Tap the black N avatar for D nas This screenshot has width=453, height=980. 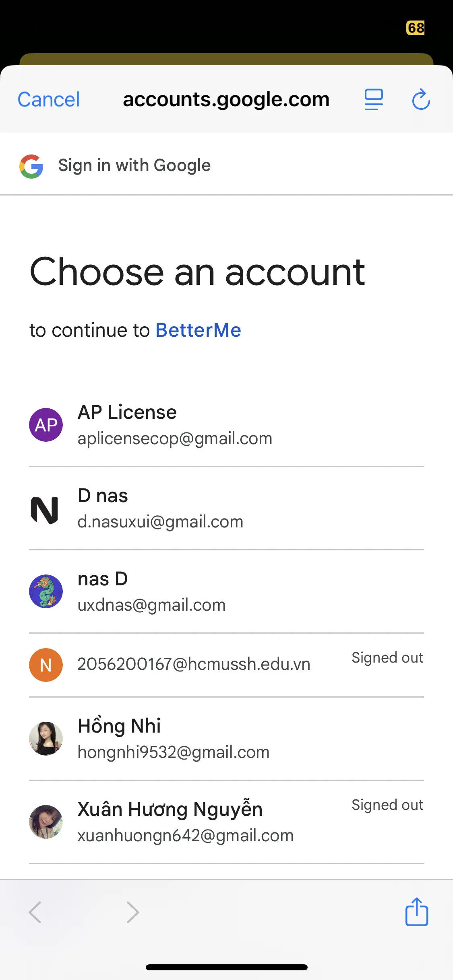click(45, 510)
